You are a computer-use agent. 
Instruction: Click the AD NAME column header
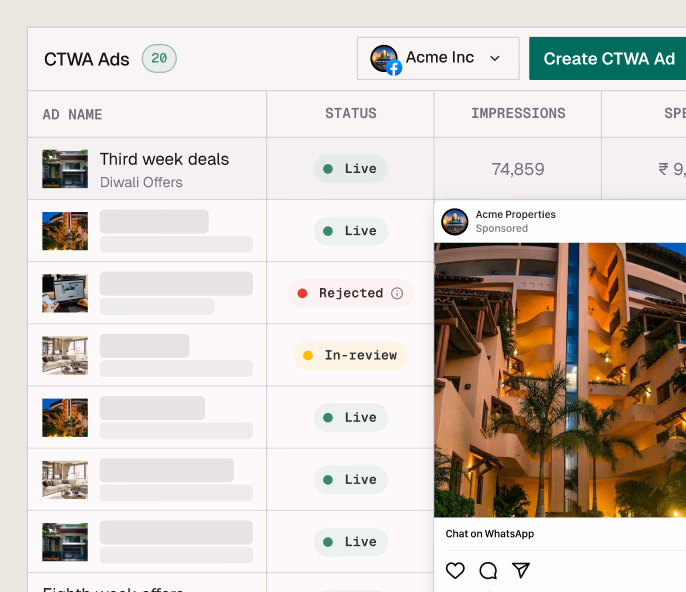click(73, 114)
